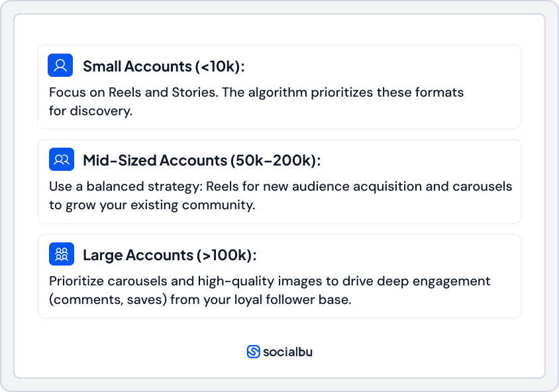Click the text '(comments, saves)'
This screenshot has width=559, height=392.
pyautogui.click(x=107, y=300)
